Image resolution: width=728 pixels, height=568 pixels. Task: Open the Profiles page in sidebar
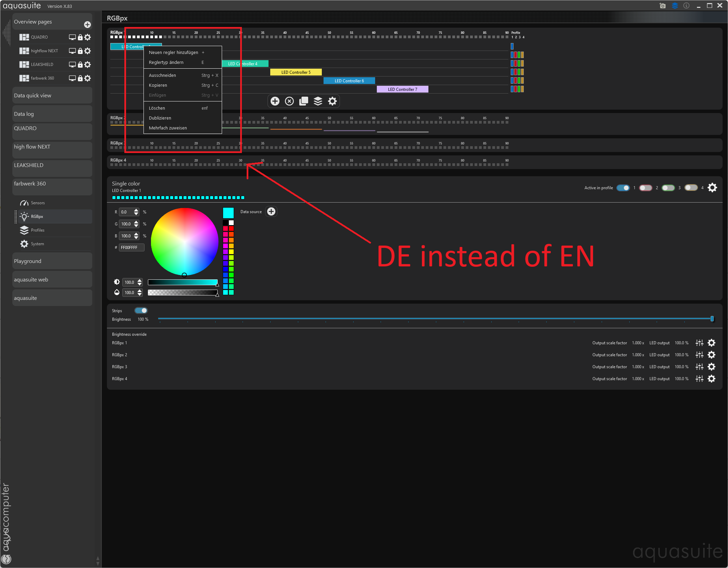point(38,230)
